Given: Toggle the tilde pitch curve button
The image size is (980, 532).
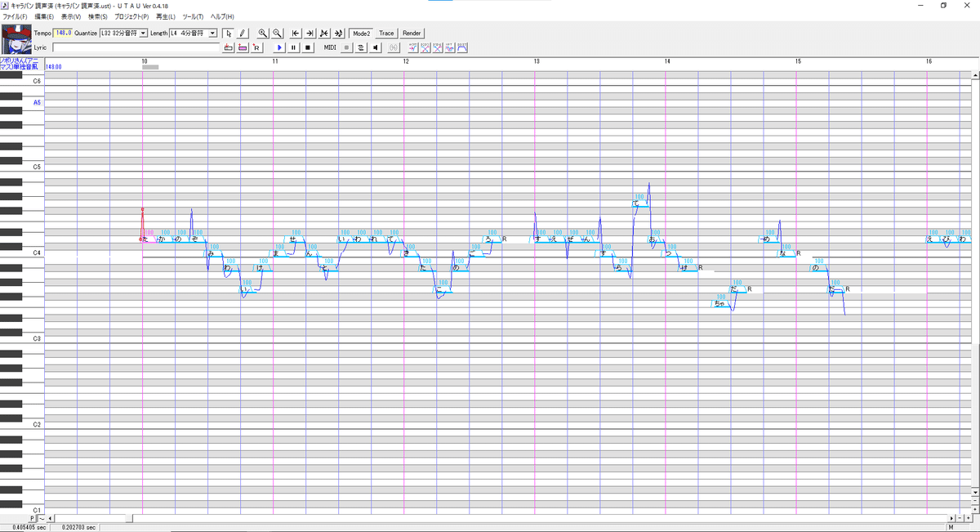Looking at the screenshot, I should tap(42, 518).
